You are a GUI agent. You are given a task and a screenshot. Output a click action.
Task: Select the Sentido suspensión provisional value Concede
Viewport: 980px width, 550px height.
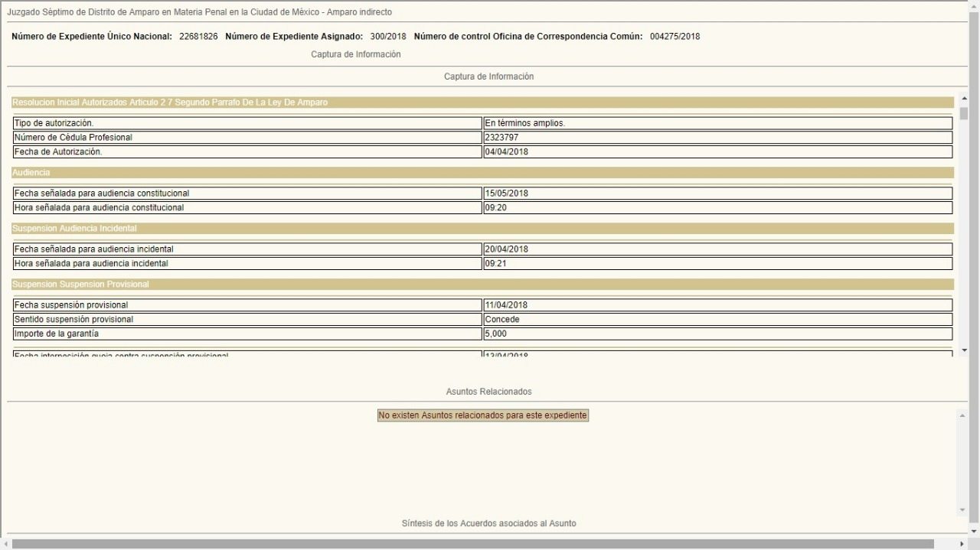pos(717,320)
